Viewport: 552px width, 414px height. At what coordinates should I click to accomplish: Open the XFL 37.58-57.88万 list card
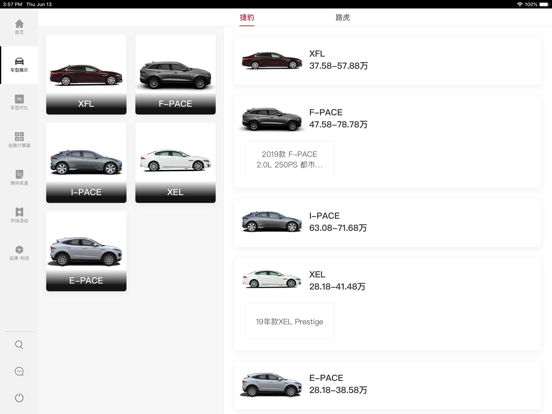[x=387, y=61]
